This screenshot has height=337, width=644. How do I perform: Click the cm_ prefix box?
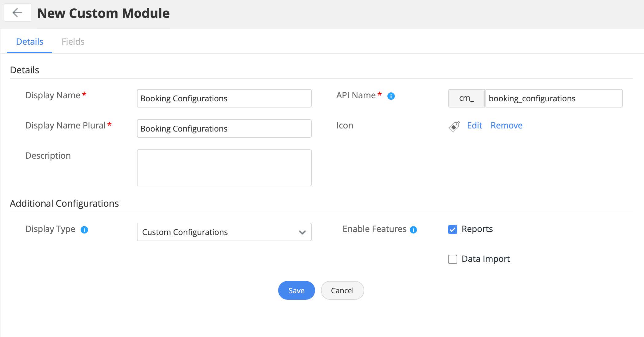(466, 98)
